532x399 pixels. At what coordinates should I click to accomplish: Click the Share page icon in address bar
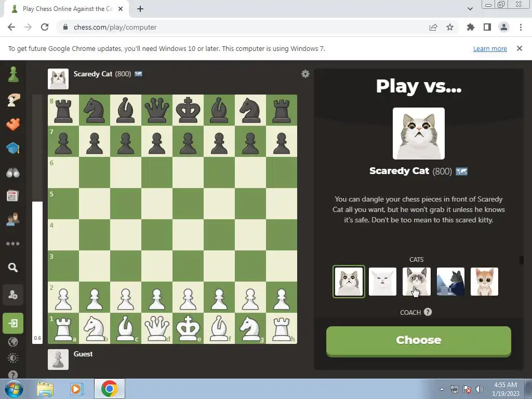click(x=433, y=27)
